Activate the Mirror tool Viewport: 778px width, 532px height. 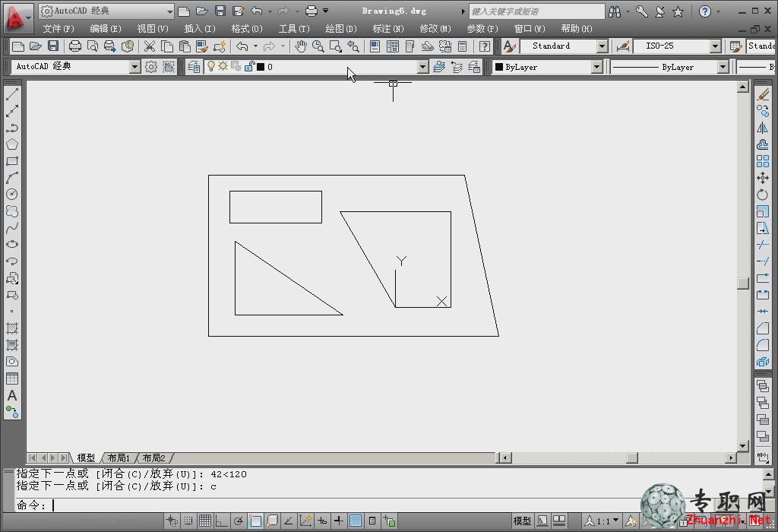(x=763, y=128)
